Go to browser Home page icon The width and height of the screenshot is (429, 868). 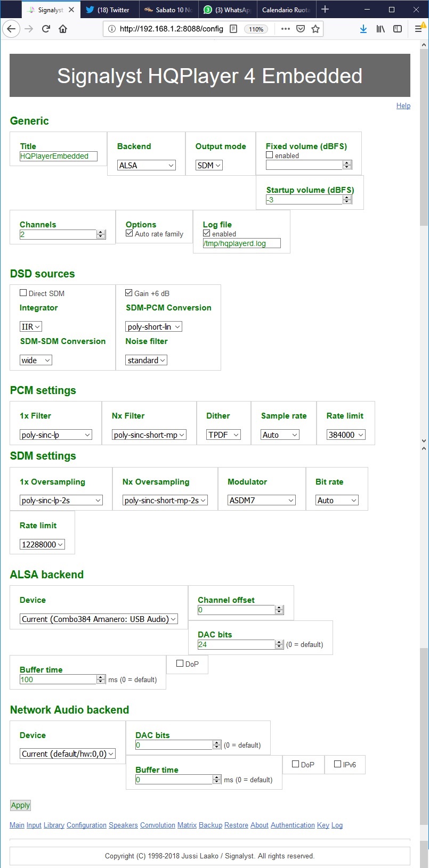(x=63, y=29)
